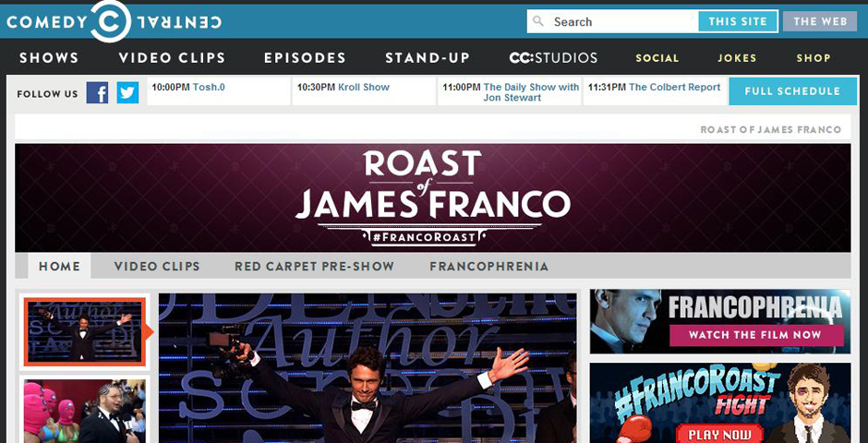Click the #FRANCOROAST hashtag on banner
The height and width of the screenshot is (443, 868).
(425, 238)
